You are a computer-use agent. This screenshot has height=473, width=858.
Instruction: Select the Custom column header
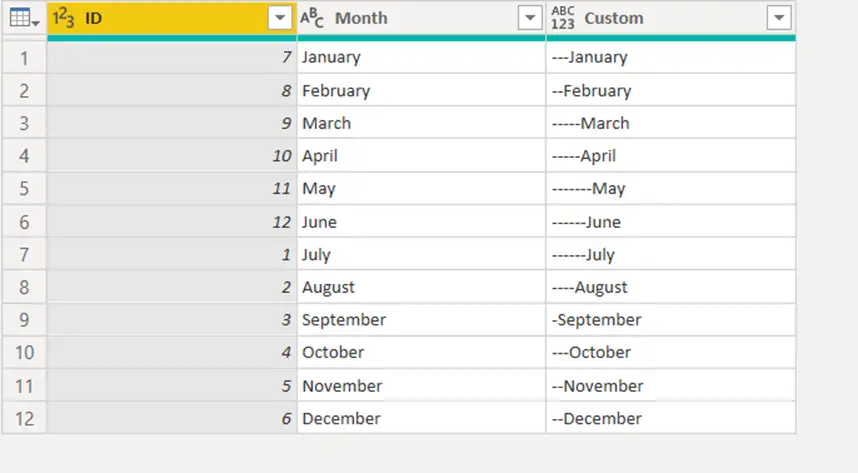tap(671, 19)
